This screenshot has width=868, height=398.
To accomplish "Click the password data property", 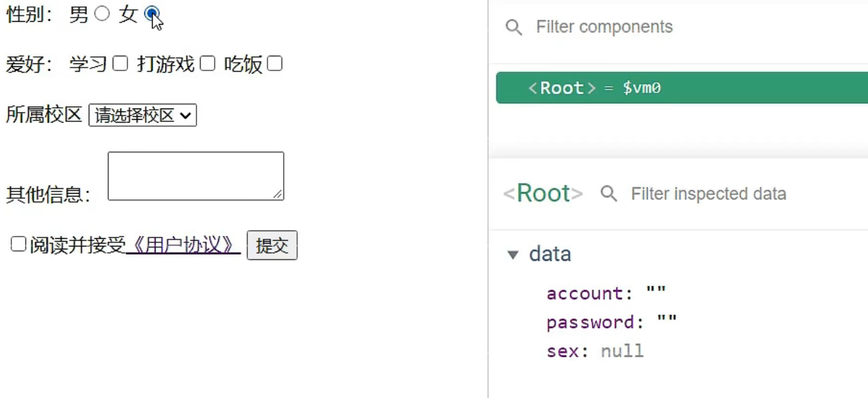I will pos(591,322).
